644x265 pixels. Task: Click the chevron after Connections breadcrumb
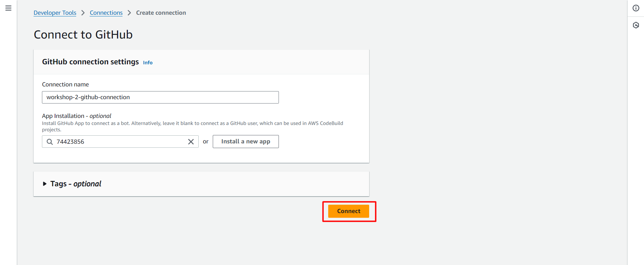click(129, 13)
